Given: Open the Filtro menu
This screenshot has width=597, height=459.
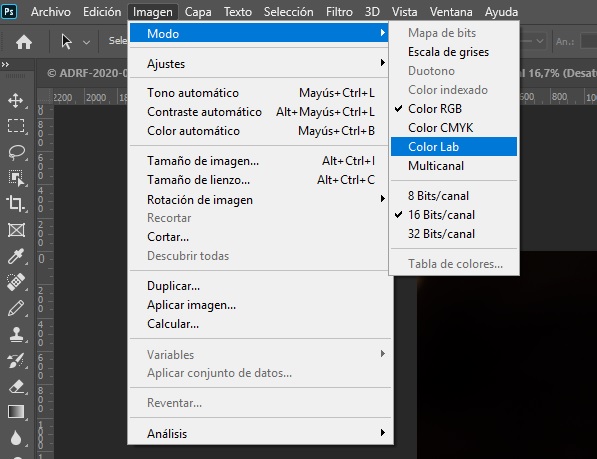Looking at the screenshot, I should pyautogui.click(x=339, y=12).
